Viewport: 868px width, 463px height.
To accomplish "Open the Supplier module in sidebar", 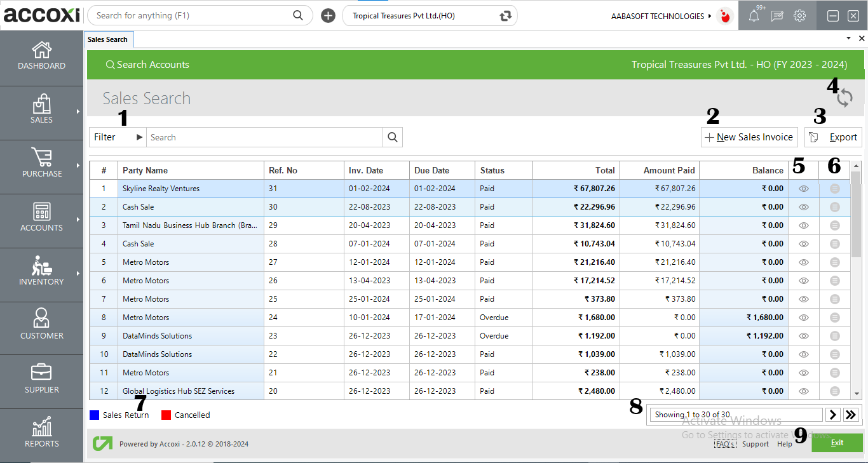I will click(x=41, y=379).
